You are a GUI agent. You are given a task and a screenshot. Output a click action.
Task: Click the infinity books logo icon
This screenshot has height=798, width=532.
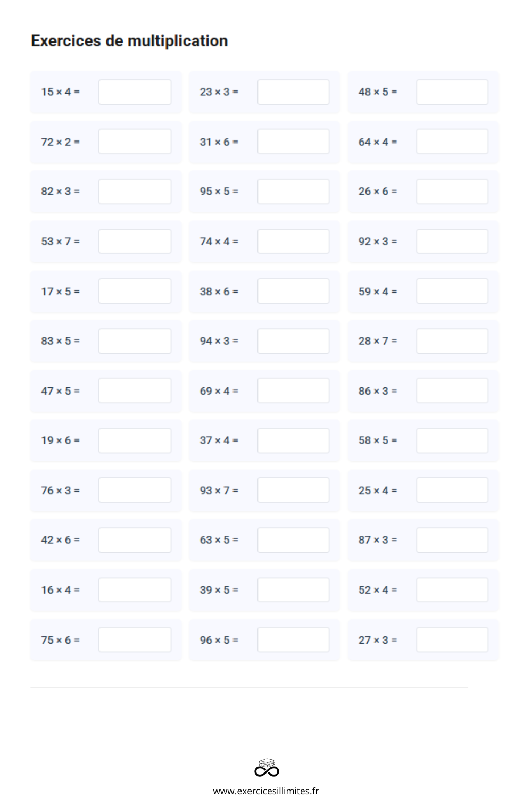pyautogui.click(x=267, y=768)
